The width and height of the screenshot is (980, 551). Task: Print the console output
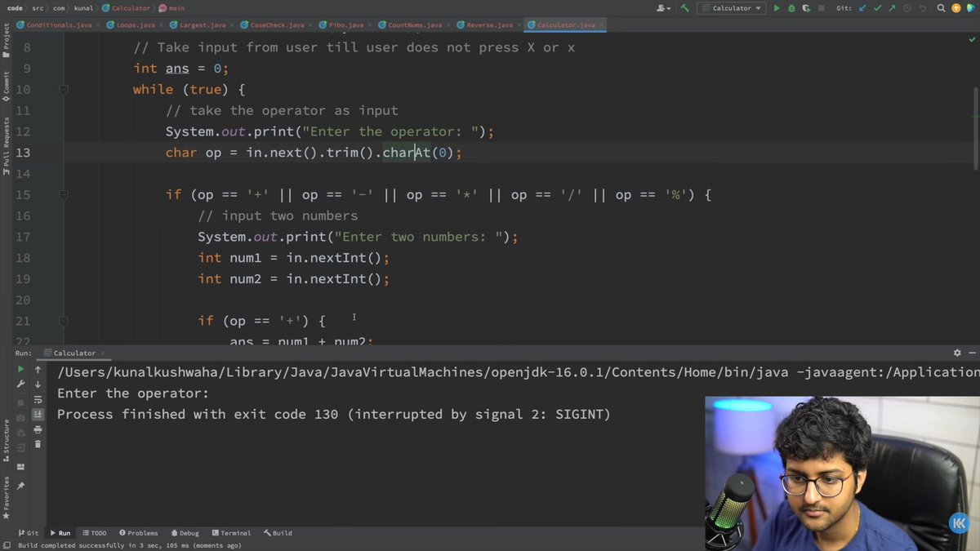pos(38,429)
